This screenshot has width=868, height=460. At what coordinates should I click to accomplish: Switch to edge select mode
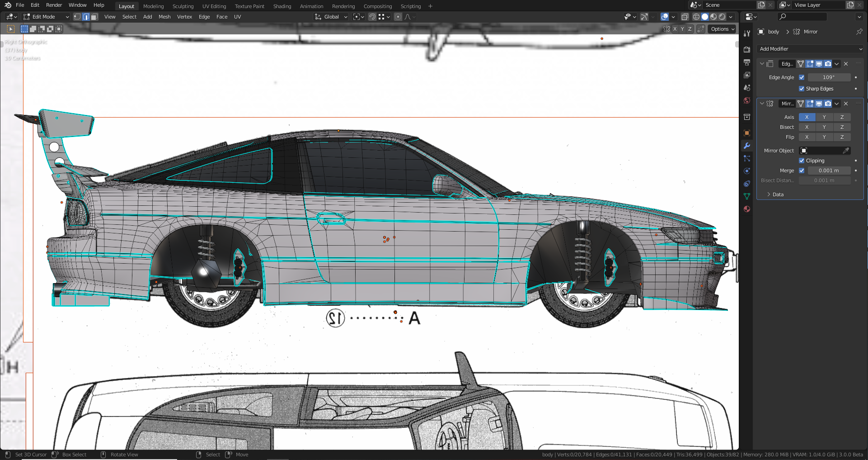pyautogui.click(x=86, y=17)
